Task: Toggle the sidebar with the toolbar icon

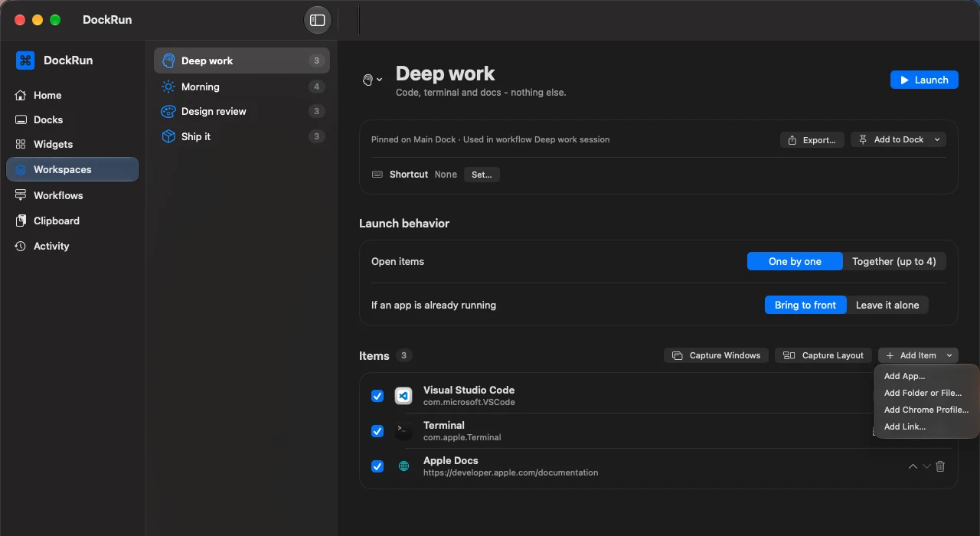Action: click(318, 20)
